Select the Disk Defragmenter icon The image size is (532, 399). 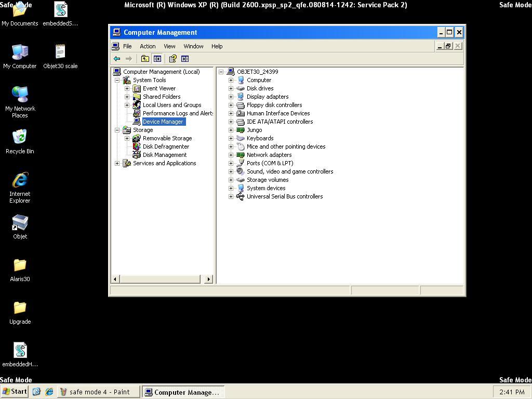coord(137,147)
